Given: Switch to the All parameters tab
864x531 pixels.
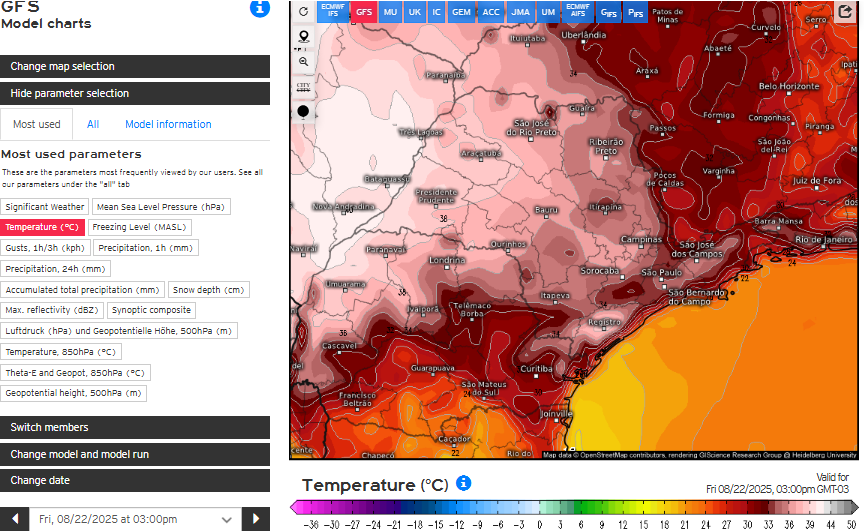Looking at the screenshot, I should [x=93, y=124].
